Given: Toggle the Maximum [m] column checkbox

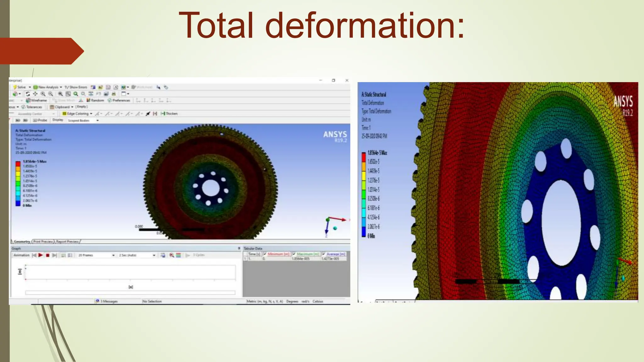Looking at the screenshot, I should 294,254.
